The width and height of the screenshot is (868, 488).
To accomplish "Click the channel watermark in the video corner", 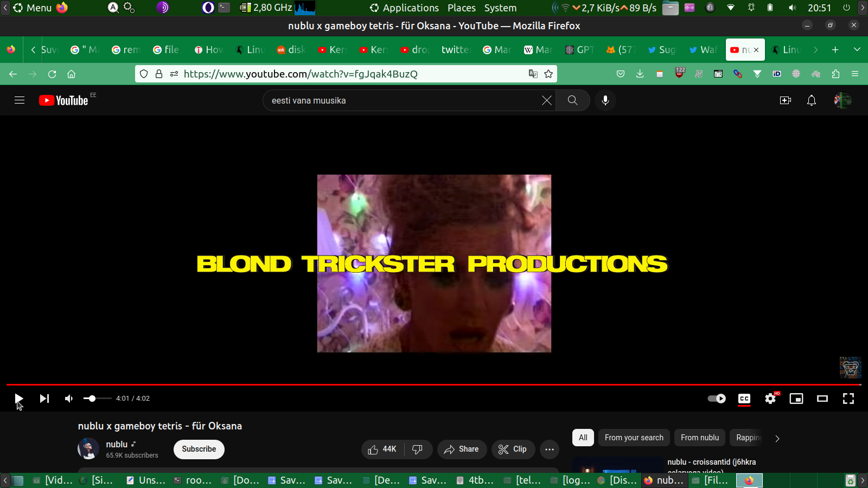I will pos(850,368).
